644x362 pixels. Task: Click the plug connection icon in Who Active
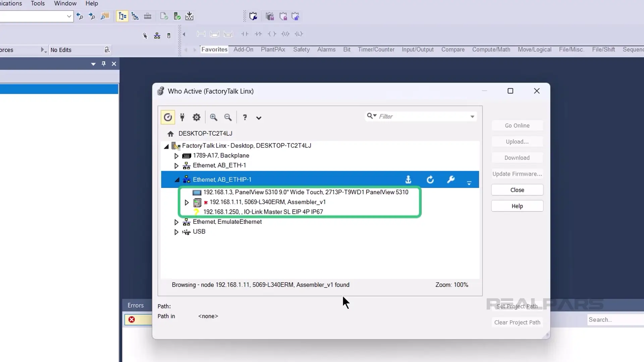tap(182, 117)
